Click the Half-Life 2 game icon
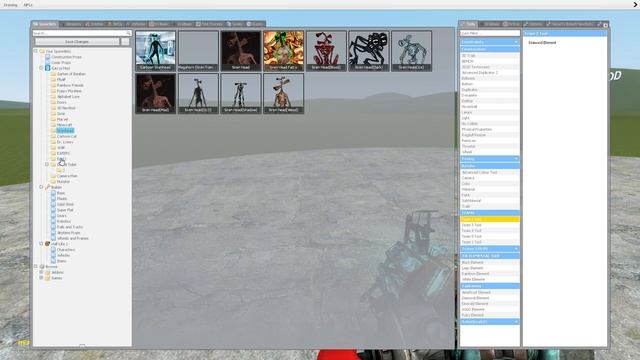This screenshot has height=360, width=640. click(47, 244)
